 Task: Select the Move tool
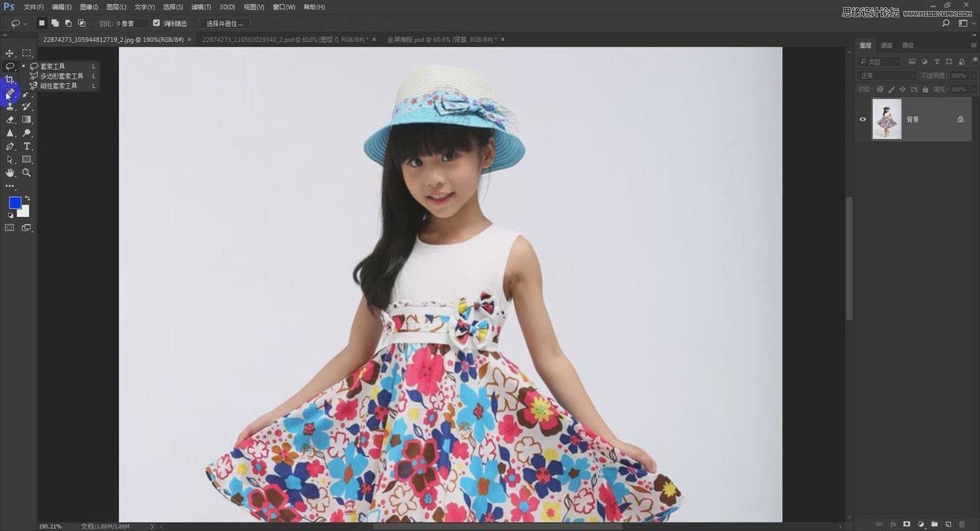(x=9, y=53)
